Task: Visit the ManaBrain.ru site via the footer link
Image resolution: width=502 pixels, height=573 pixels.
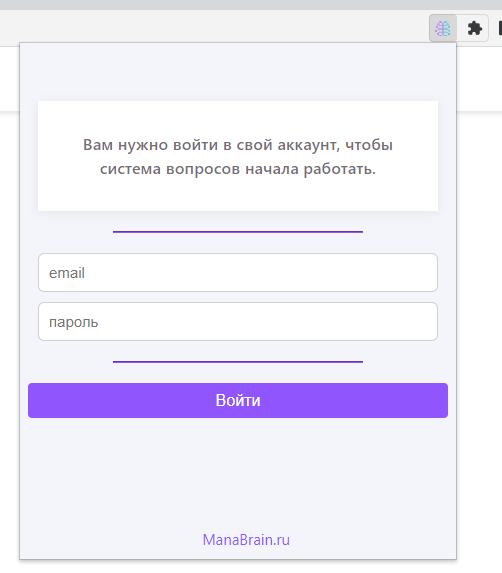Action: pos(246,540)
